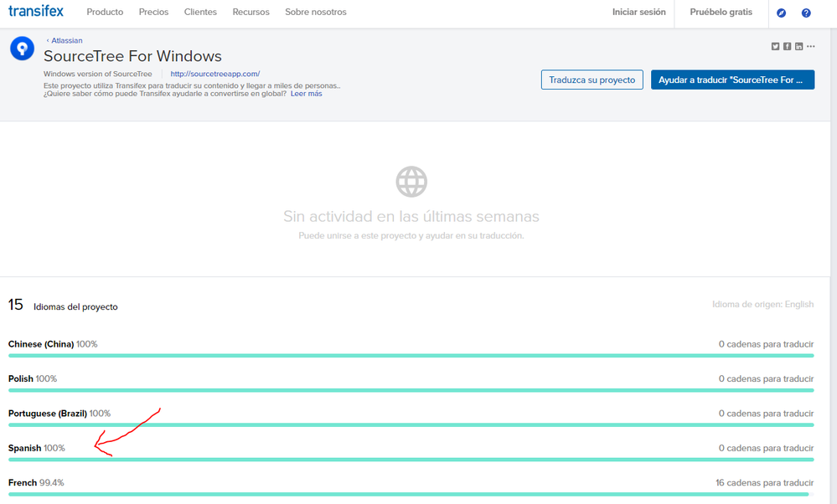Share project on Twitter icon
Screen dimensions: 837x504
775,46
